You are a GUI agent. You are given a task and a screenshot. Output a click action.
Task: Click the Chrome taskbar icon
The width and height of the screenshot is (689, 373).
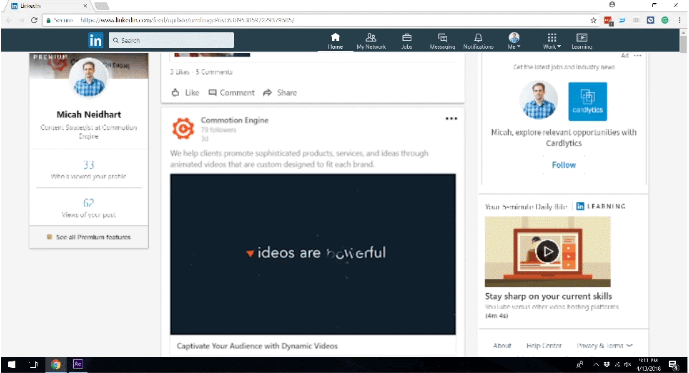pos(56,364)
